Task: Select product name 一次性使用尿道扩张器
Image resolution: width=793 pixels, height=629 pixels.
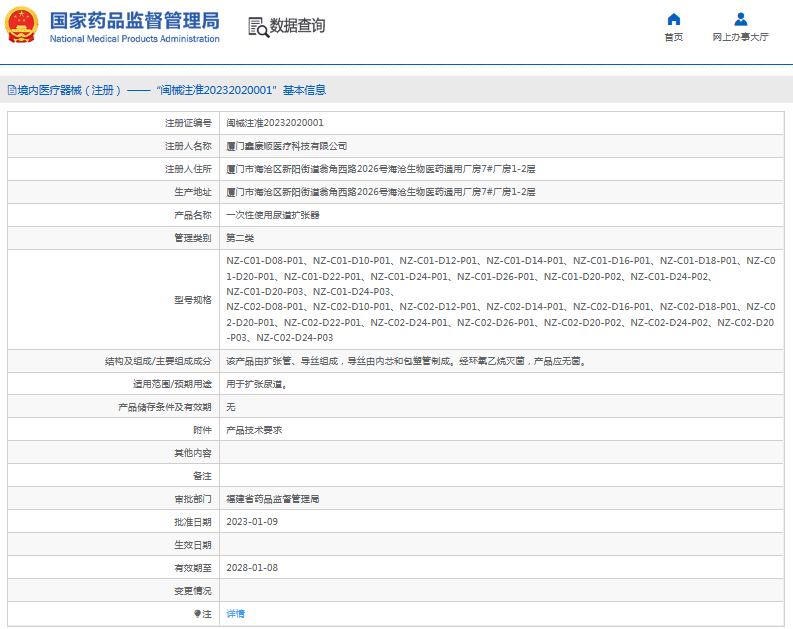Action: [x=273, y=215]
